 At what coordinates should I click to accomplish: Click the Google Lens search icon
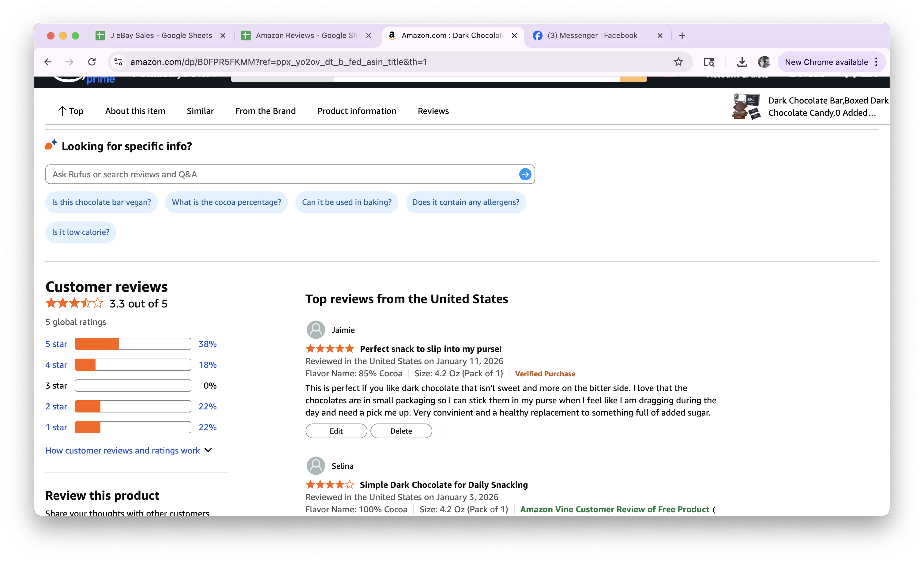(708, 62)
